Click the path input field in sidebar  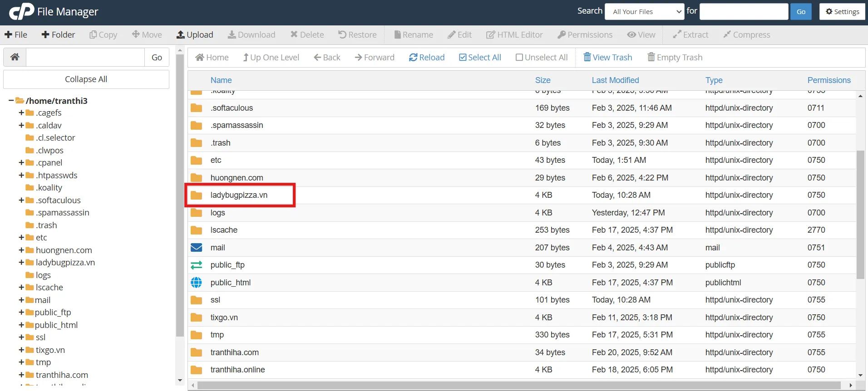(x=85, y=57)
